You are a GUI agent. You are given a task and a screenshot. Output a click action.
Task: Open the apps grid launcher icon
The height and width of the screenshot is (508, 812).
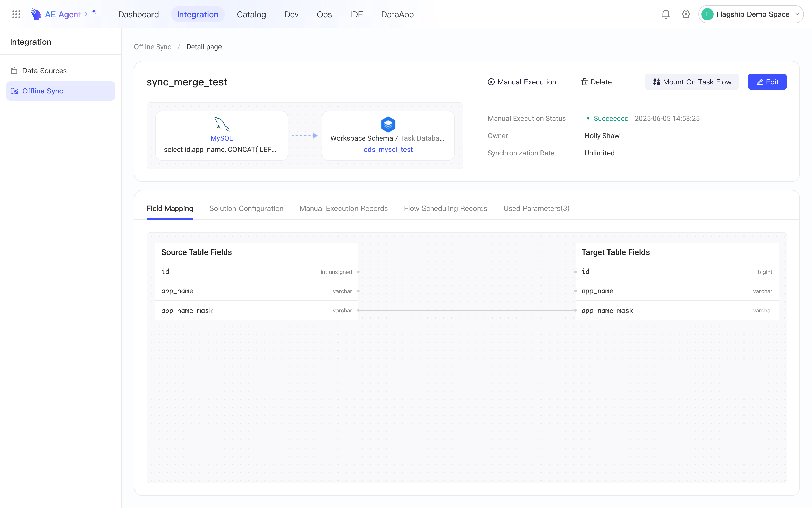(x=16, y=14)
